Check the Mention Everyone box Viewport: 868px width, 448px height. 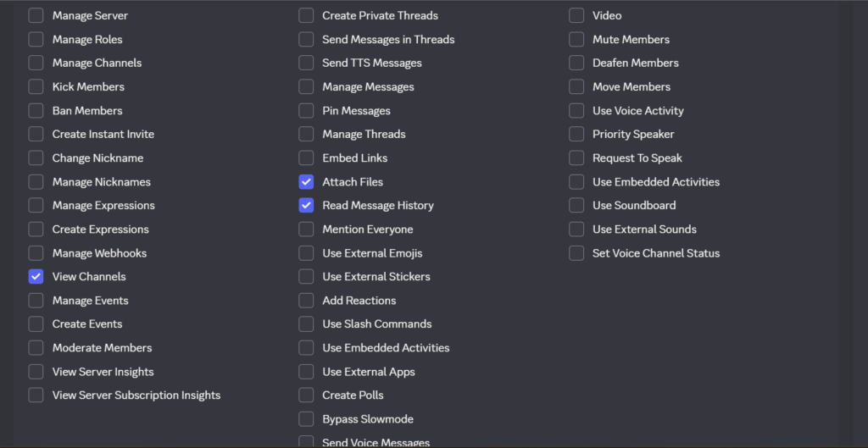tap(306, 229)
